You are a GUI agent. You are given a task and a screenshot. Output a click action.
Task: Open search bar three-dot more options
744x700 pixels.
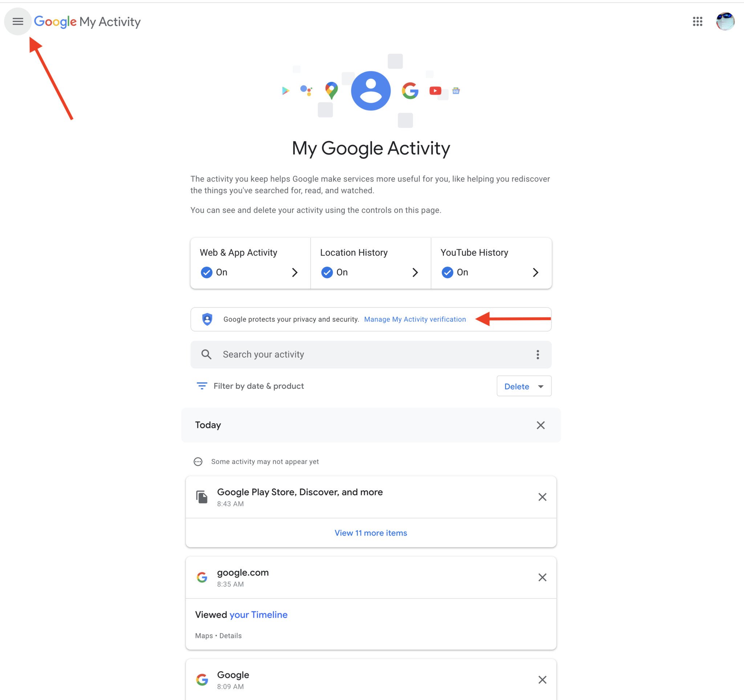(x=537, y=354)
